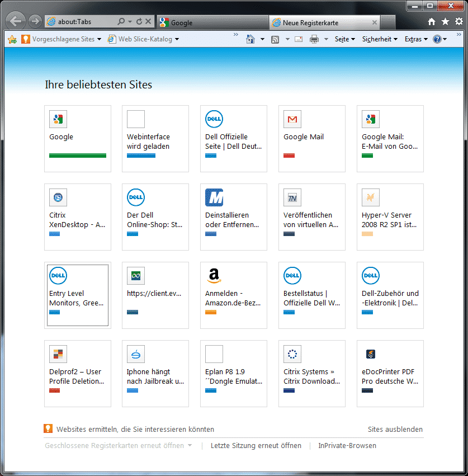Switch to the Google tab
The image size is (468, 476).
tap(212, 22)
